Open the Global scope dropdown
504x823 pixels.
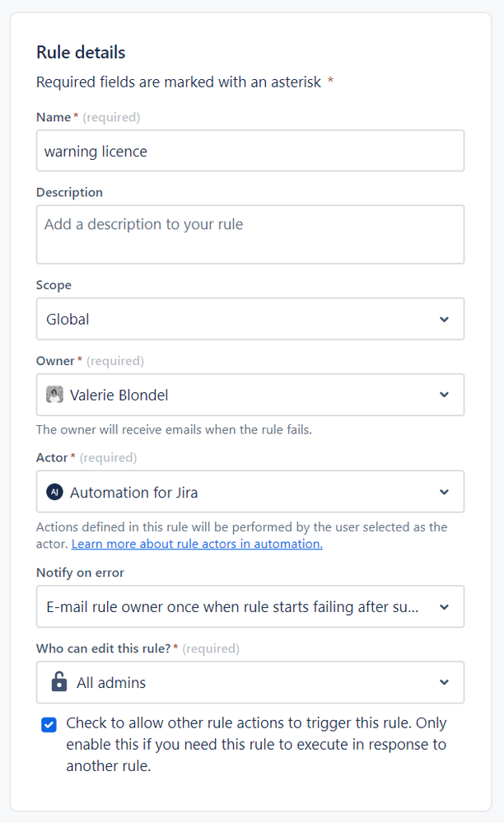point(239,319)
